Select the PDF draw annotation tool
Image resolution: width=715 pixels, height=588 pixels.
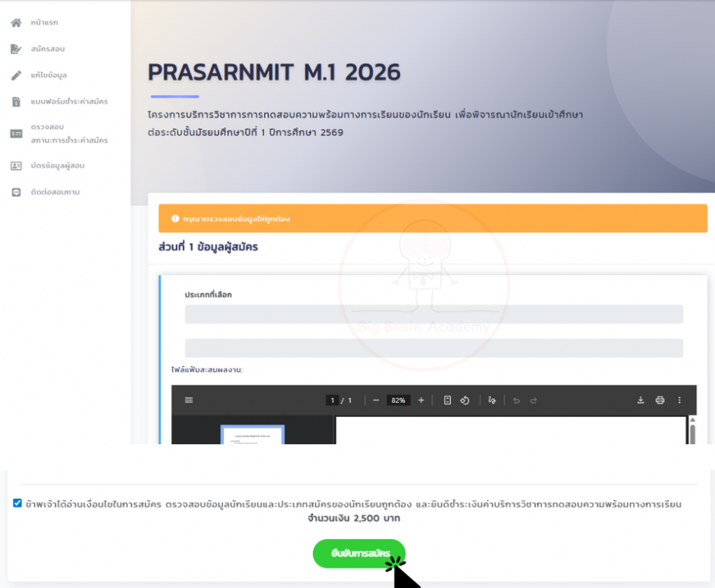[492, 400]
